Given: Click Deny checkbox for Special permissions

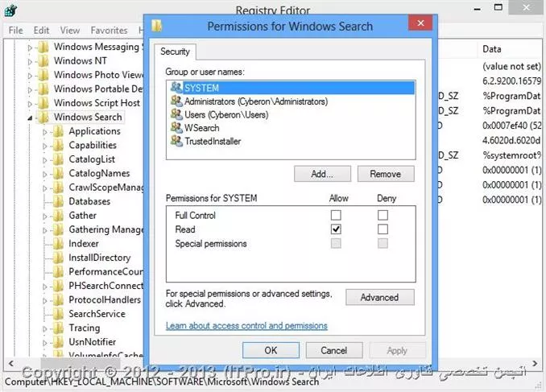Looking at the screenshot, I should click(383, 243).
